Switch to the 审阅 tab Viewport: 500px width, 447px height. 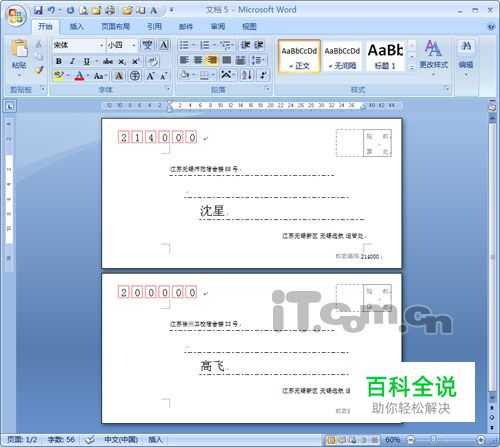point(218,27)
